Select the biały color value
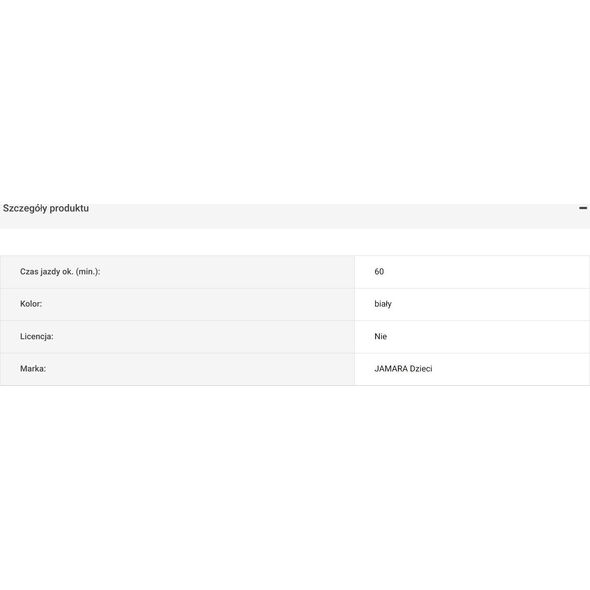The width and height of the screenshot is (590, 590). [383, 304]
